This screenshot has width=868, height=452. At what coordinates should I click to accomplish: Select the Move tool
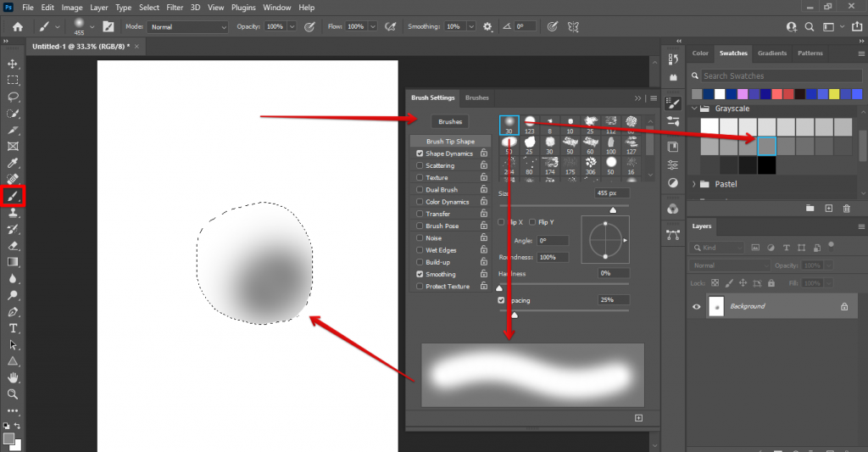click(x=13, y=64)
